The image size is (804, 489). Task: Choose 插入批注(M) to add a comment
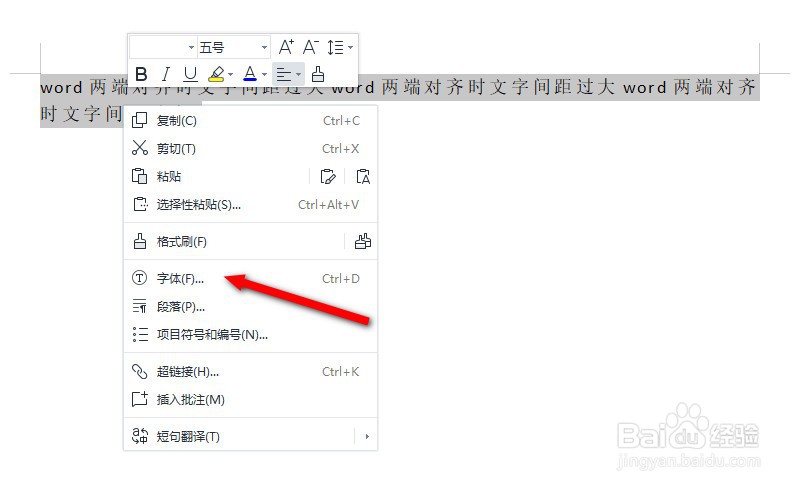[251, 399]
